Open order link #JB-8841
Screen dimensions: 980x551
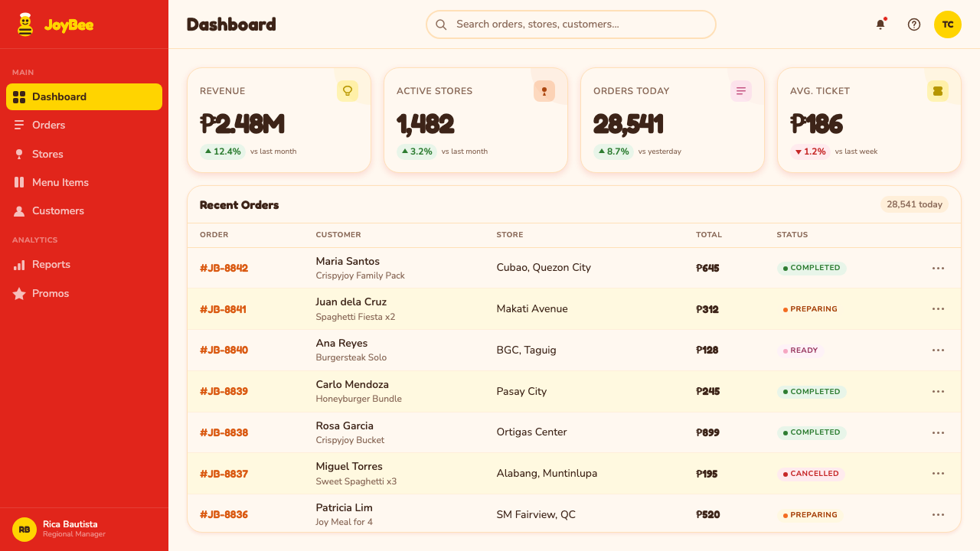(223, 310)
